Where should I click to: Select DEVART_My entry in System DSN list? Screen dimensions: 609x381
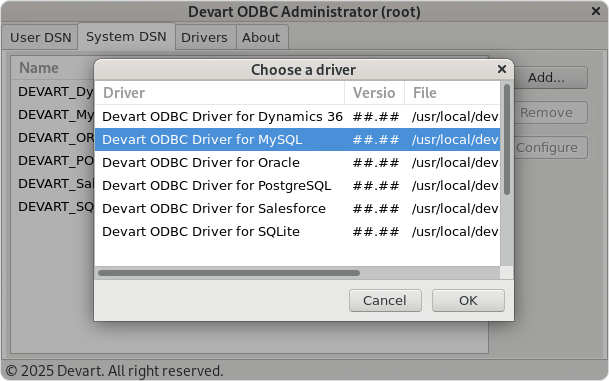point(56,115)
